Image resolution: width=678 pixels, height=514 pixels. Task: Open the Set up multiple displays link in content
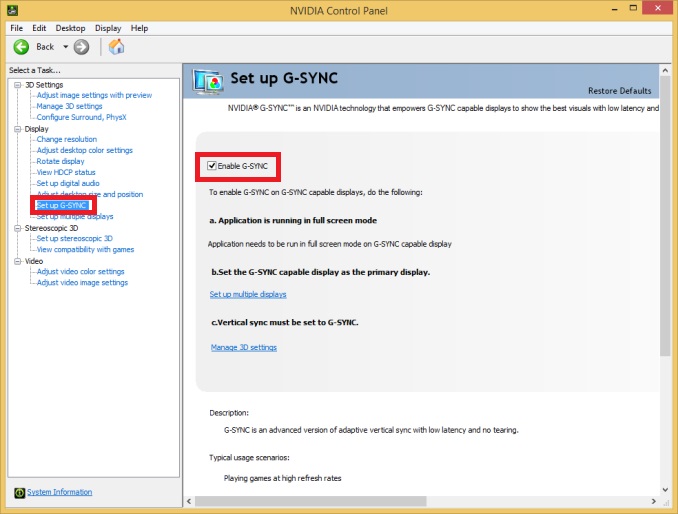point(248,294)
